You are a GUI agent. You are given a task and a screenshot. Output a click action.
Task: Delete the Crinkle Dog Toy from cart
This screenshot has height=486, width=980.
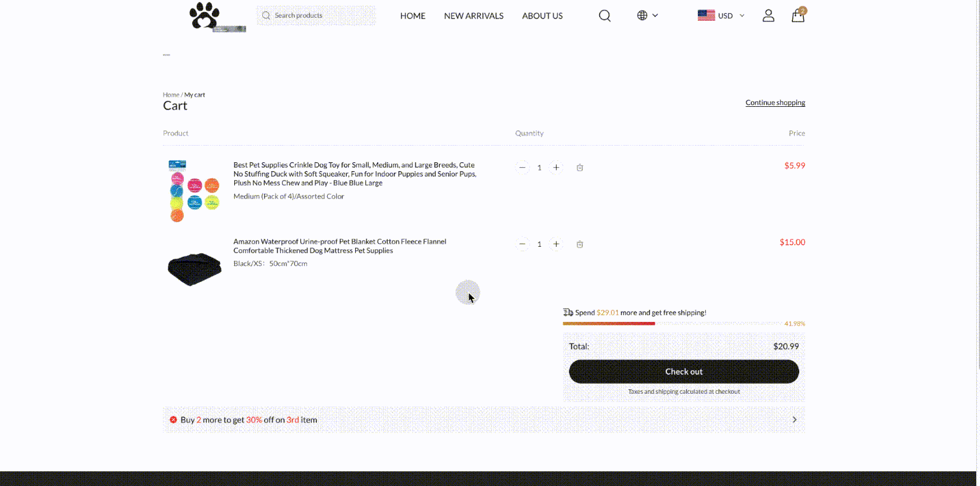(580, 168)
